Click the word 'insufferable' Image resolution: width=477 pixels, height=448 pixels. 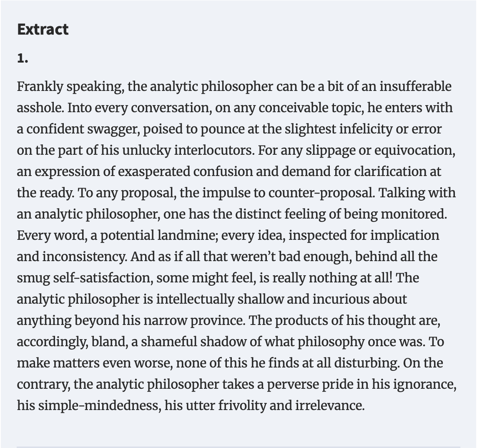(415, 86)
